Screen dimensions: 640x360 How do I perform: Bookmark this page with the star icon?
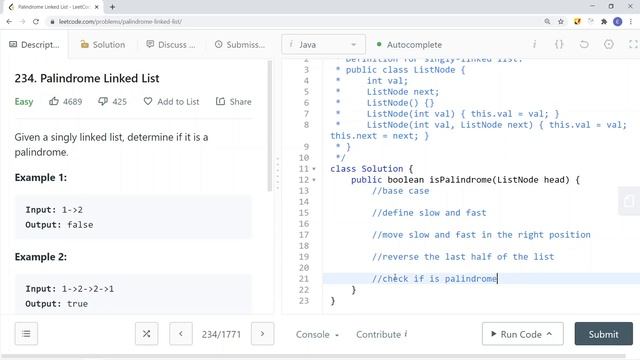pos(561,22)
